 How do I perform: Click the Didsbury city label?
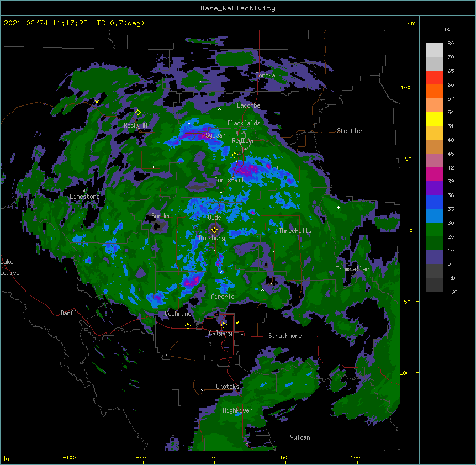(212, 238)
